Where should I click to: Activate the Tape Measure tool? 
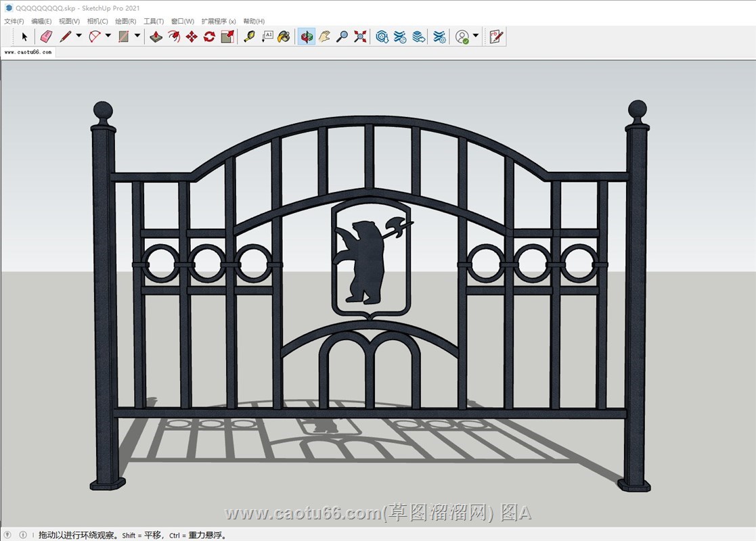tap(249, 37)
